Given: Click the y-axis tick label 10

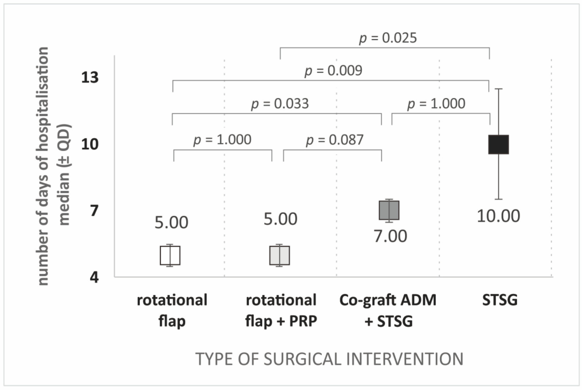Looking at the screenshot, I should (x=90, y=144).
